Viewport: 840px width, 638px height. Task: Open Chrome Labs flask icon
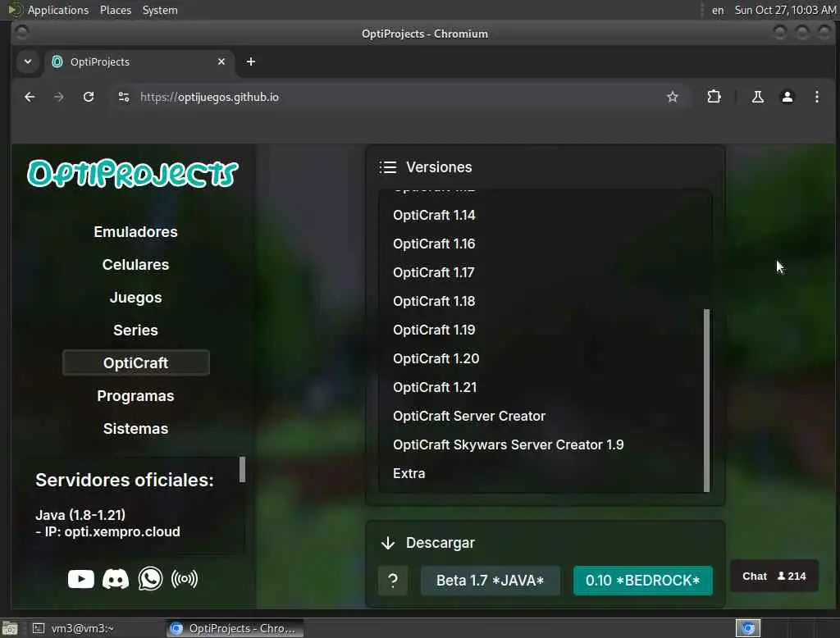[757, 97]
